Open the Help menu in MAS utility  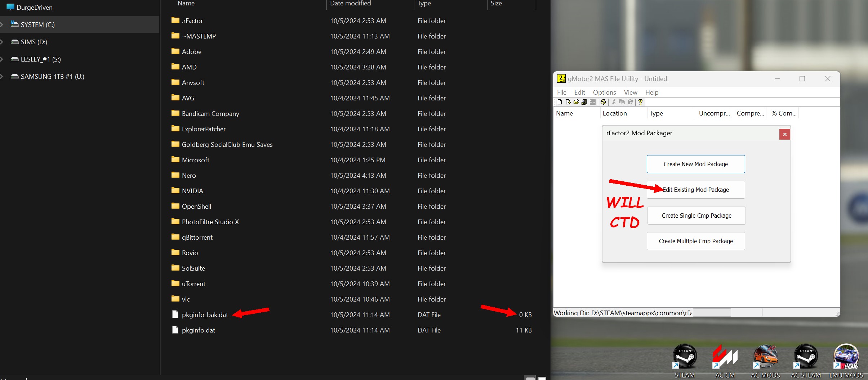tap(652, 92)
